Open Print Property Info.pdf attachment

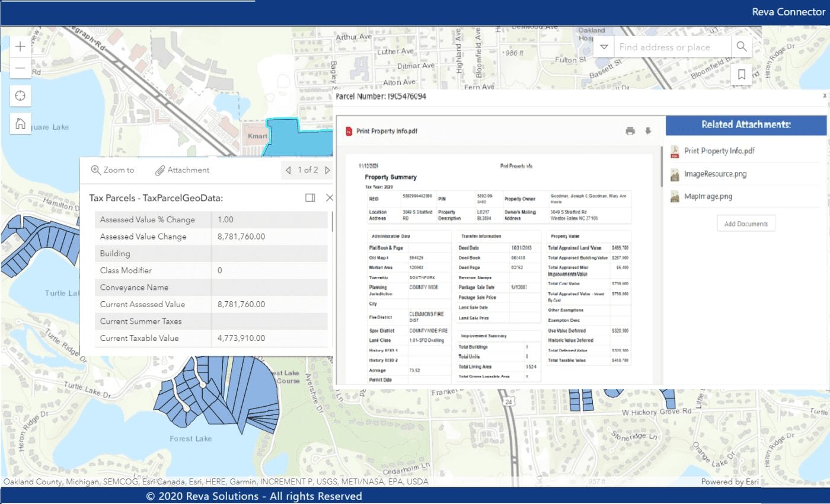click(720, 151)
